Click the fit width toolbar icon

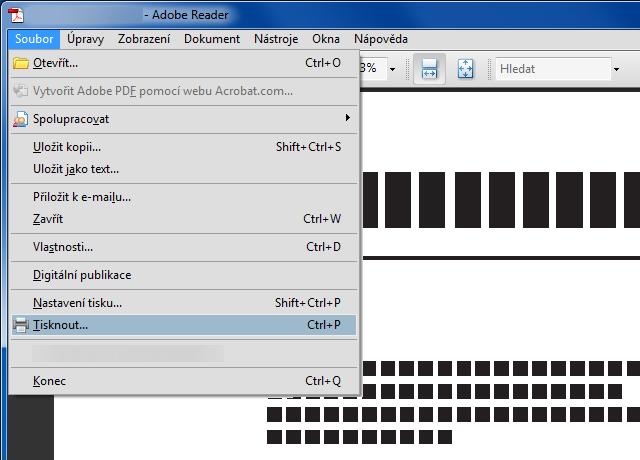tap(429, 69)
